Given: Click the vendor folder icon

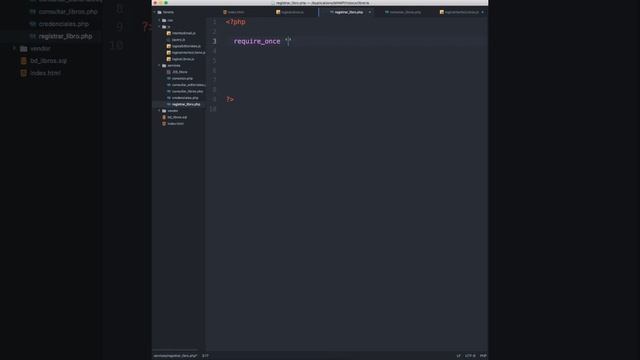Looking at the screenshot, I should pyautogui.click(x=164, y=111).
